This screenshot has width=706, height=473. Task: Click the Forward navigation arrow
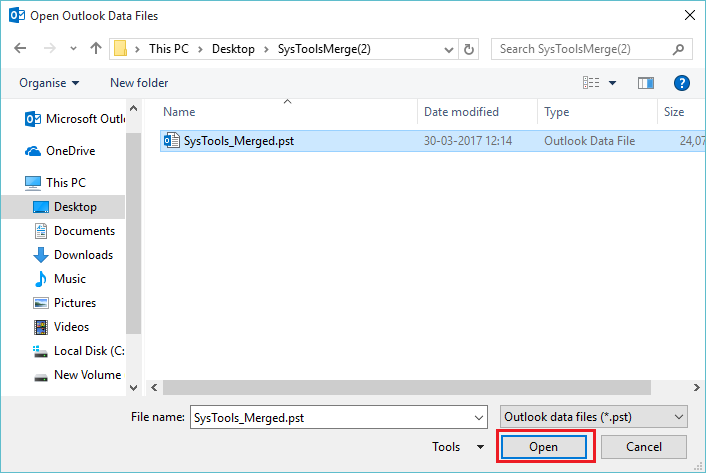50,48
